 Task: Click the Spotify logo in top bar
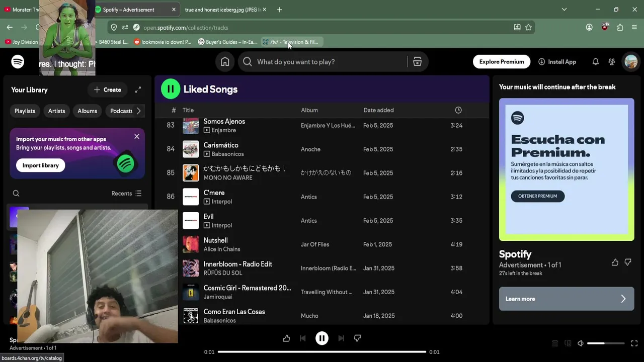[x=18, y=62]
